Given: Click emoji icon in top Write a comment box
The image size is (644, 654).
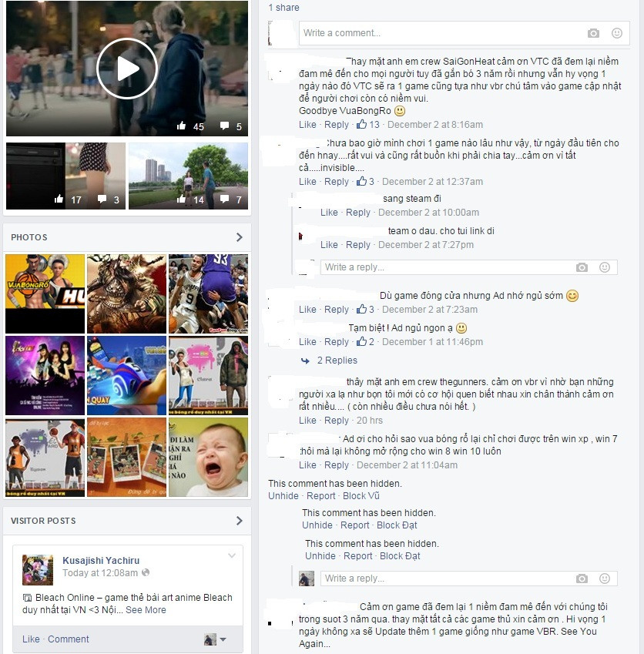Looking at the screenshot, I should [616, 33].
